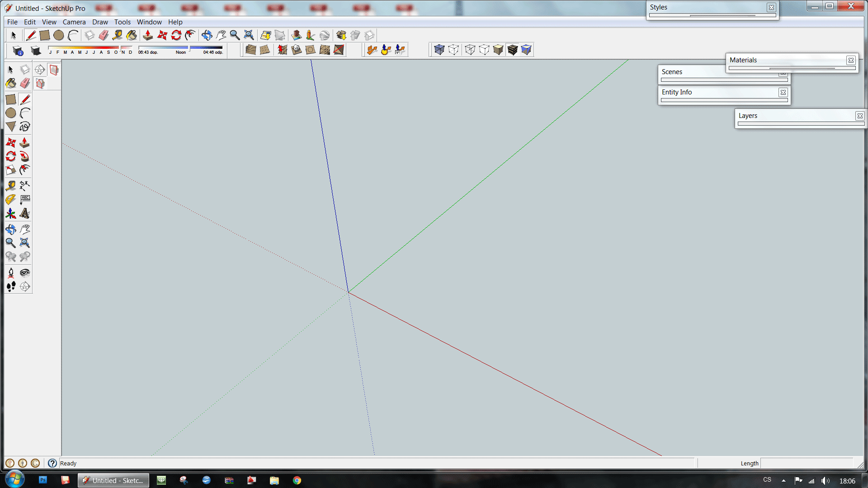
Task: Toggle X-Ray face style
Action: click(x=439, y=50)
